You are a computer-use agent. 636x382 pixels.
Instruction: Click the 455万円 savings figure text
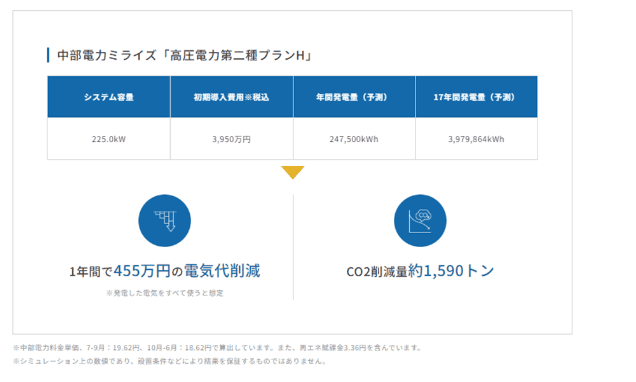coord(142,270)
